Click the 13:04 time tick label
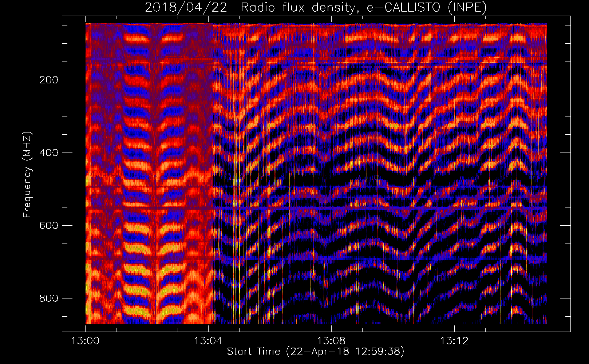589x364 pixels. point(208,341)
